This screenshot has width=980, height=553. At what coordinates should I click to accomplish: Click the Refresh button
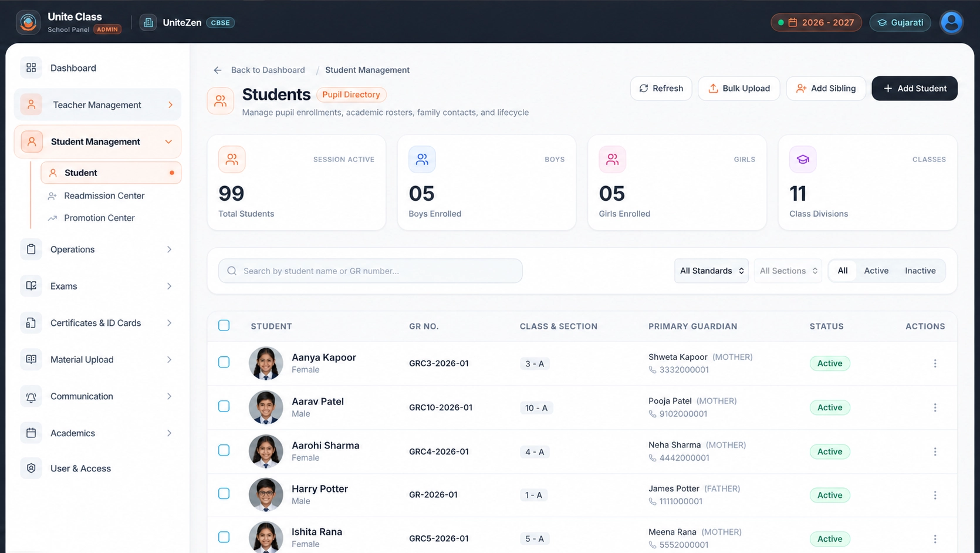pos(661,88)
